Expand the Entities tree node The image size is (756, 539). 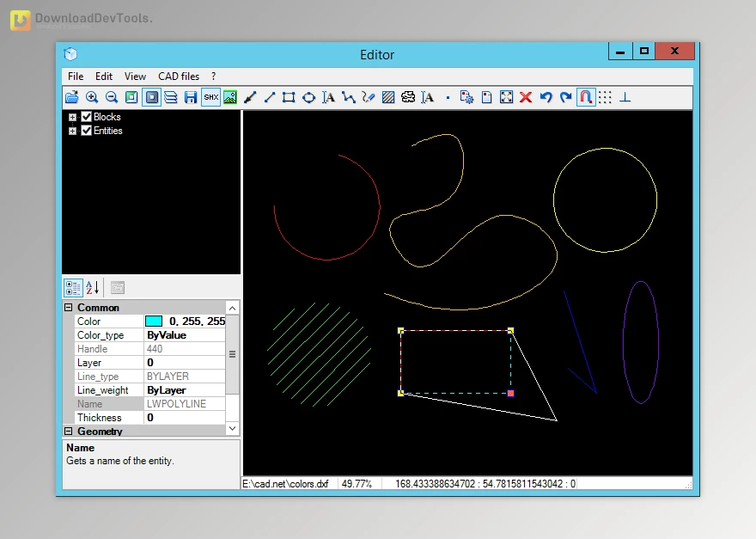[72, 131]
